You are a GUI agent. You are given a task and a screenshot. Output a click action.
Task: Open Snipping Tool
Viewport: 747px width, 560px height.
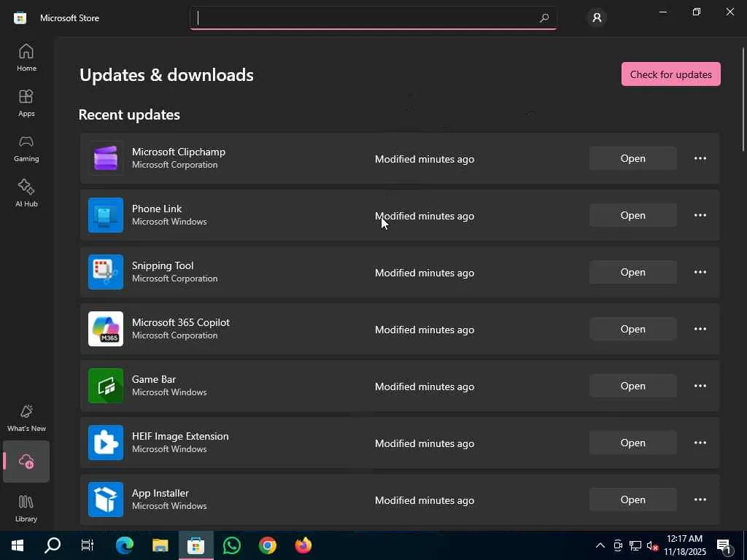click(x=632, y=272)
